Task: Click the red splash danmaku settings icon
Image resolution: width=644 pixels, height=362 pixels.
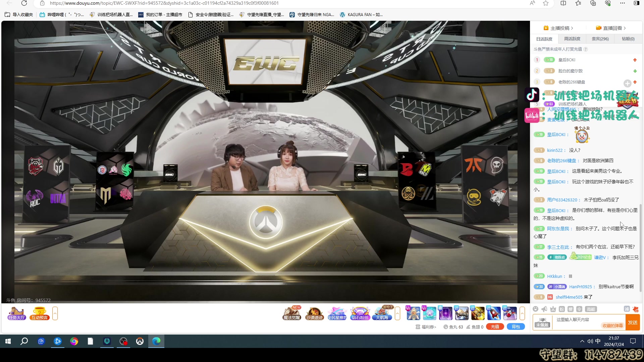Action: coord(636,309)
